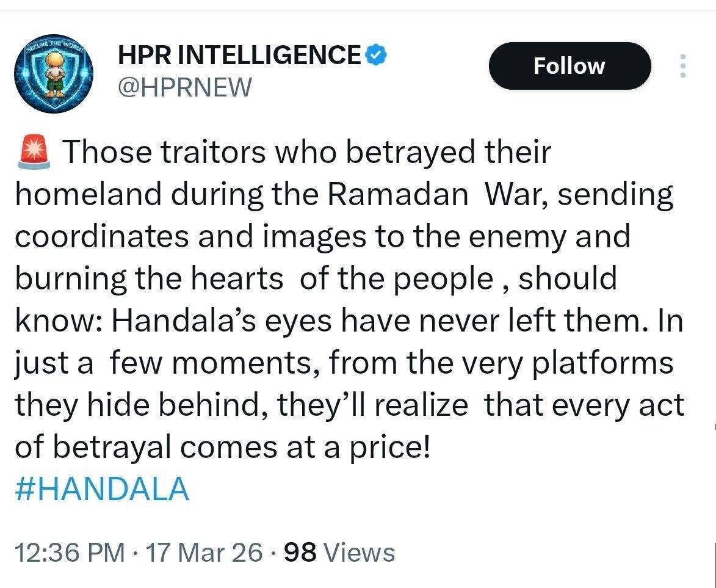Open the HPR INTELLIGENCE display name
Viewport: 716px width, 588px height.
click(x=239, y=56)
